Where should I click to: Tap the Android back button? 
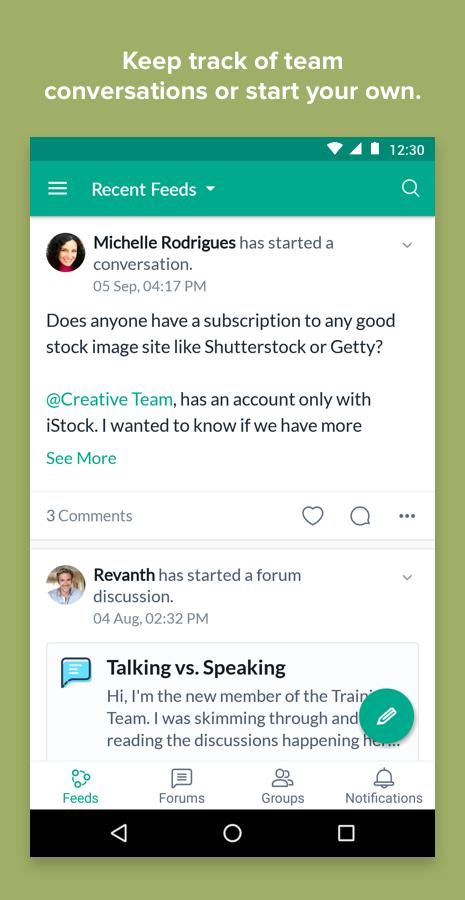point(119,833)
